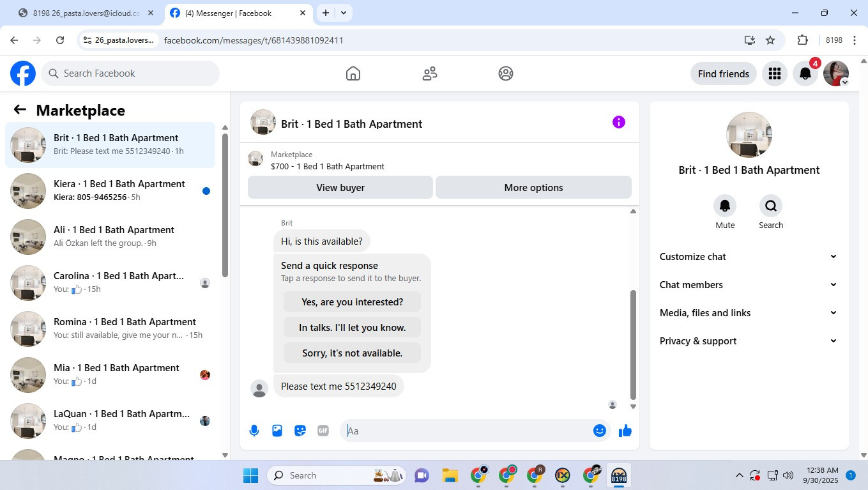
Task: Open File Explorer from taskbar
Action: click(450, 475)
